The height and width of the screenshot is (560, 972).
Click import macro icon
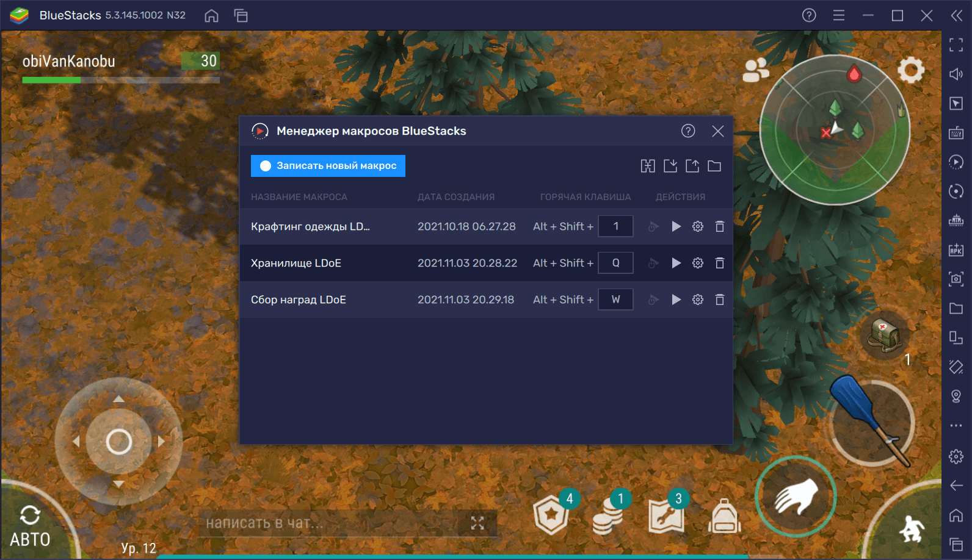(x=670, y=166)
